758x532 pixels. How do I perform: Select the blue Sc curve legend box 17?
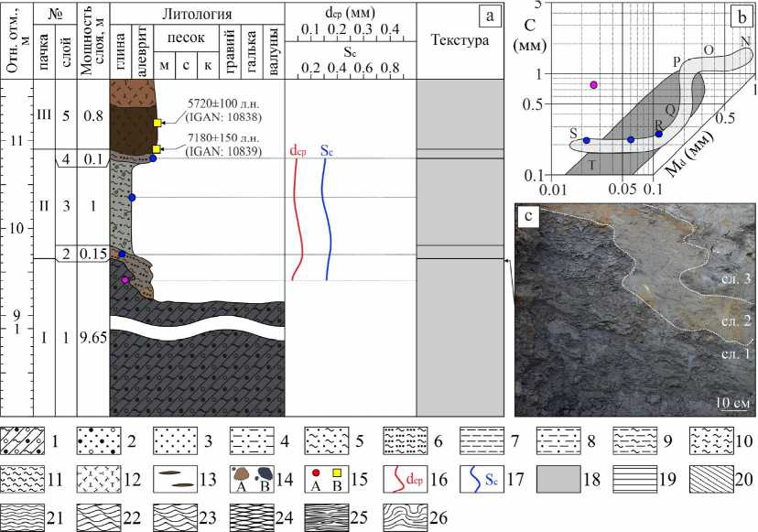(x=482, y=479)
